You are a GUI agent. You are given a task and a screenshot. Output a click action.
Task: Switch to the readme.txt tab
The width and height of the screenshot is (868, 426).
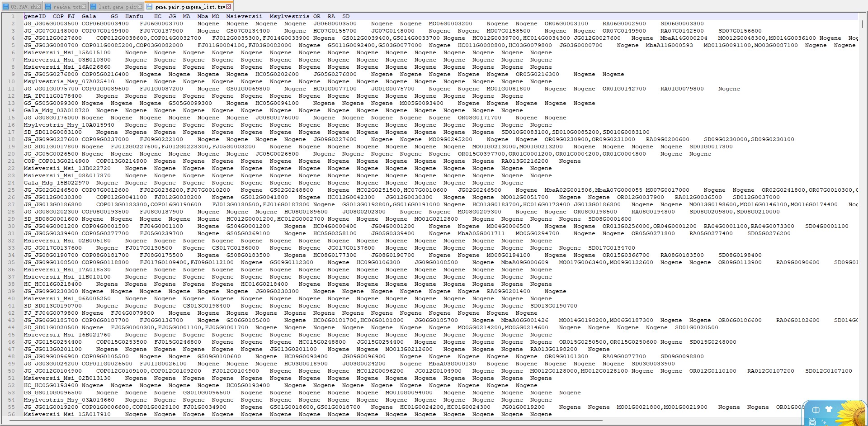pos(67,7)
